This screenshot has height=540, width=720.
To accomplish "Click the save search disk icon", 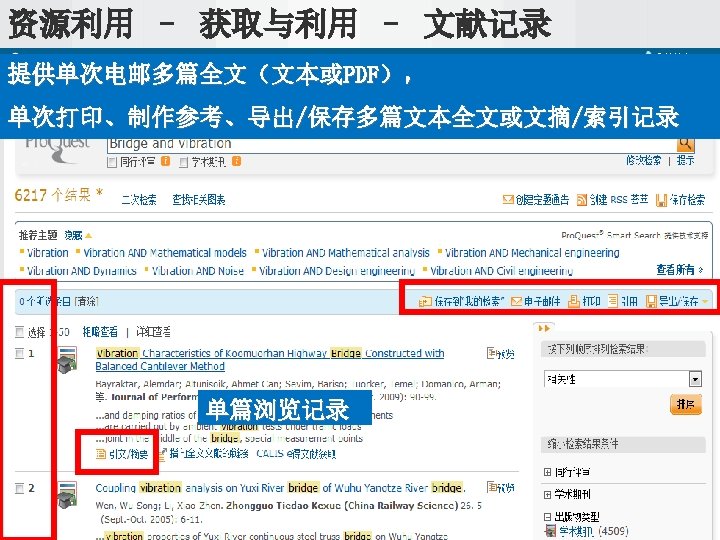I will point(662,201).
